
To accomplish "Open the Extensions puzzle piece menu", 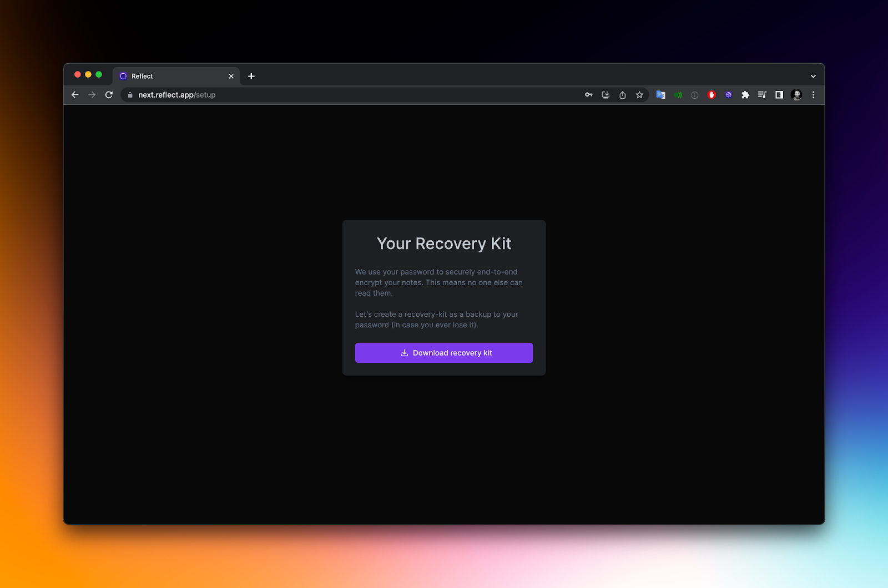I will pos(745,95).
